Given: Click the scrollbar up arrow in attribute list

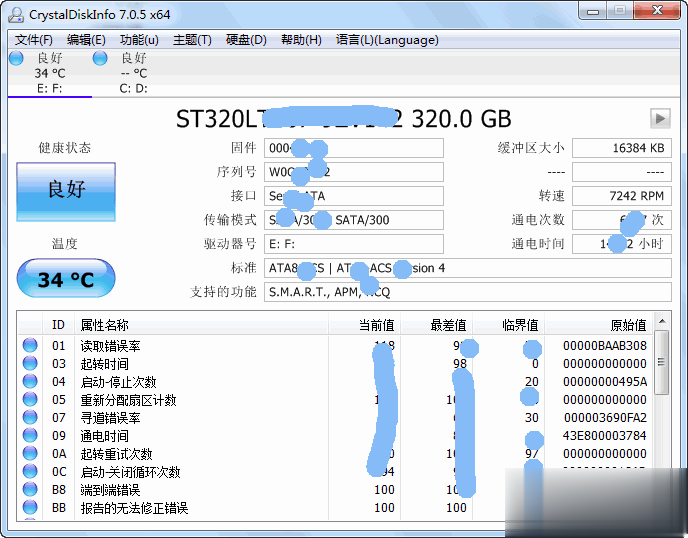Looking at the screenshot, I should [x=662, y=321].
